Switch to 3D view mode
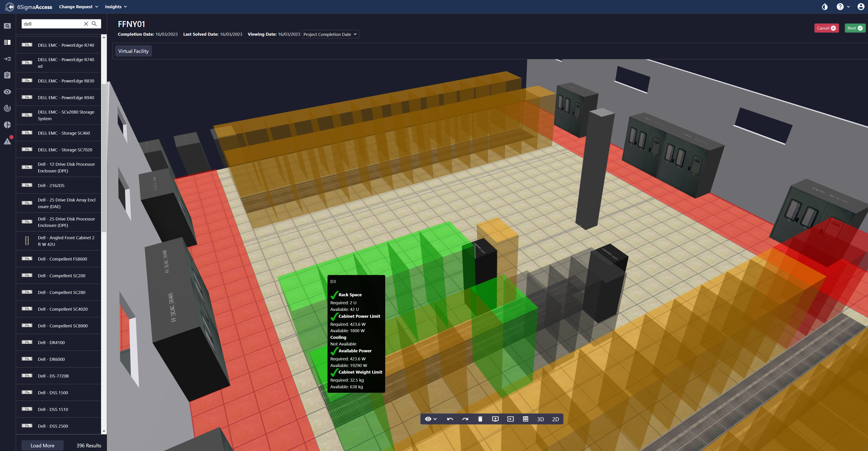The height and width of the screenshot is (451, 868). click(540, 419)
